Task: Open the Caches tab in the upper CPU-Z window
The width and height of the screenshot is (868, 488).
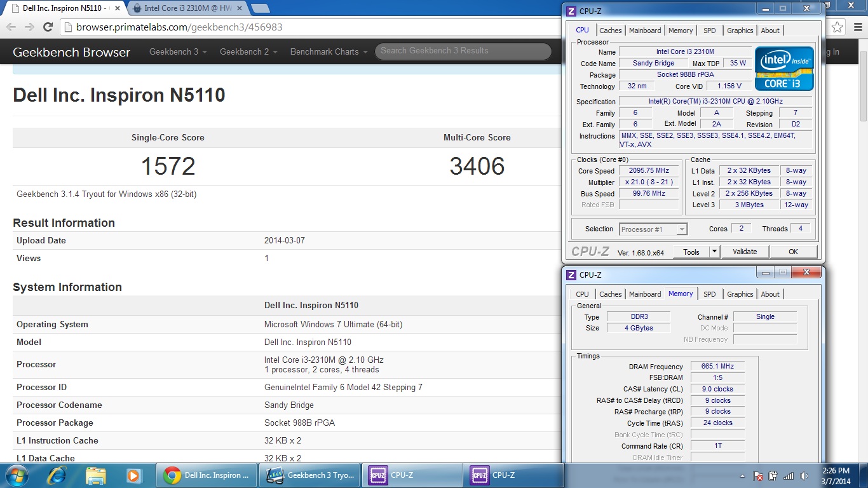Action: pos(611,30)
